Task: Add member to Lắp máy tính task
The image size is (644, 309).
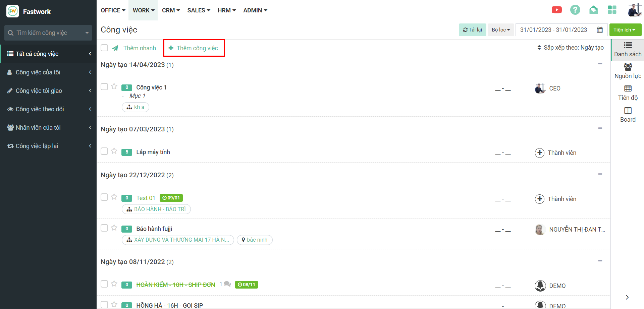Action: click(539, 153)
